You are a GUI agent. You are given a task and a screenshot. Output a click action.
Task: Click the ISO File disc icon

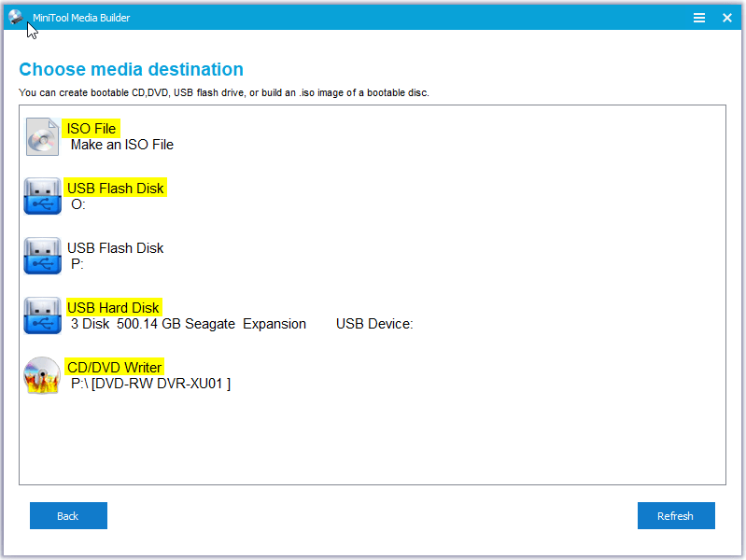point(42,137)
